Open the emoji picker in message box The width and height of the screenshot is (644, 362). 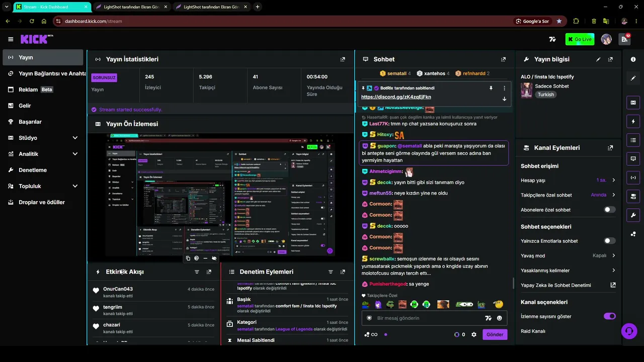pyautogui.click(x=499, y=318)
